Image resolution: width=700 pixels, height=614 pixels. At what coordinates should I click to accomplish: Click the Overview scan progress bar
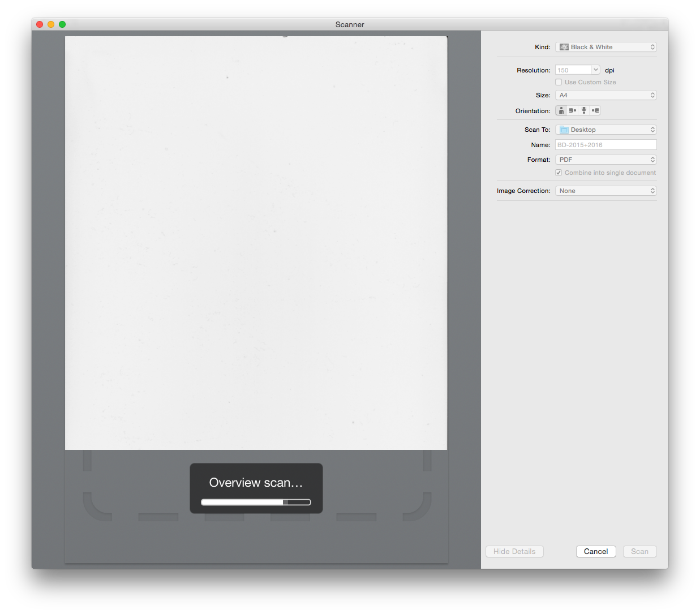pyautogui.click(x=256, y=502)
